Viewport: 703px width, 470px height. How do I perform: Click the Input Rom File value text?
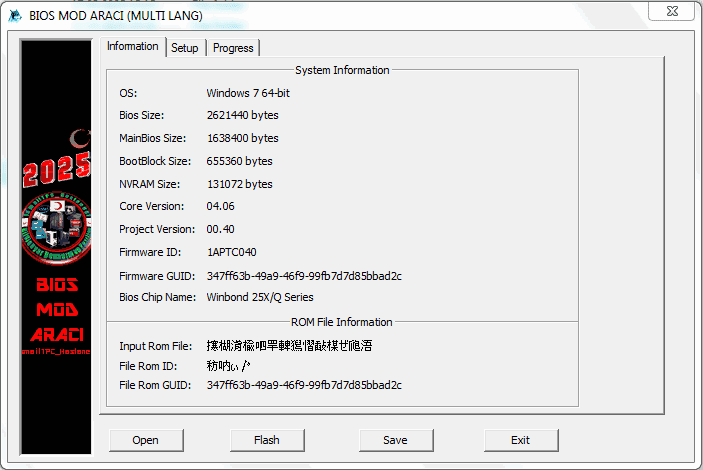289,346
